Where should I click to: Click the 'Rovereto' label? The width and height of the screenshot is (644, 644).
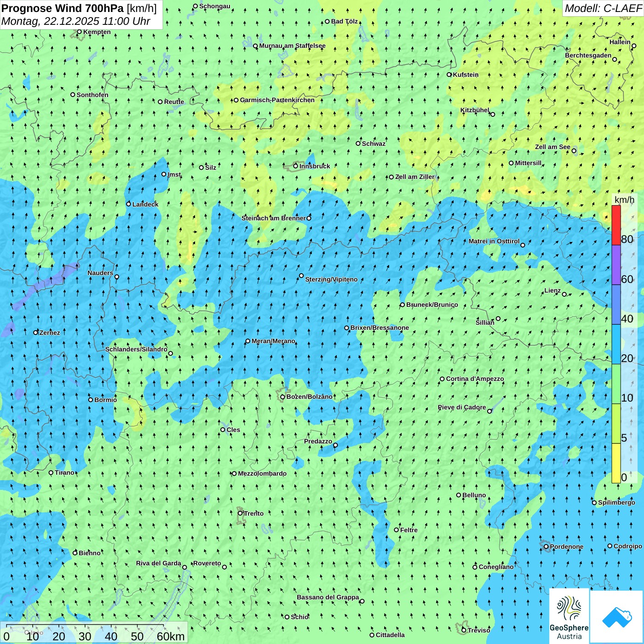point(207,563)
